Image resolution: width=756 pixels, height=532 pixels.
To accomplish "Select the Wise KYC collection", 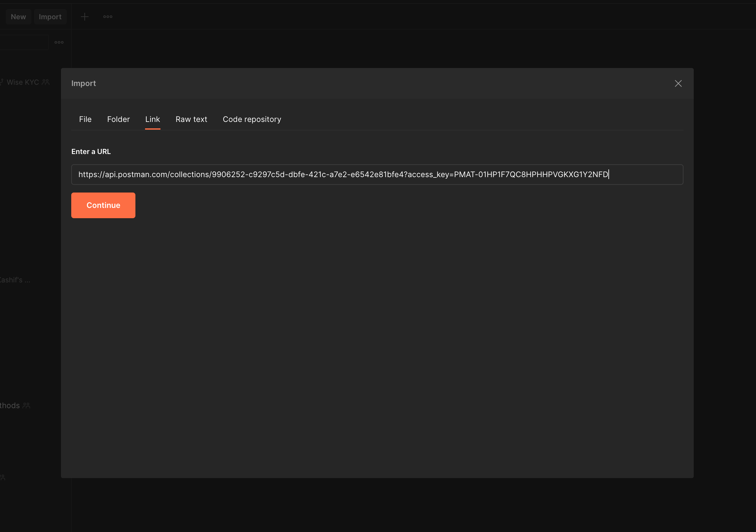I will 22,82.
